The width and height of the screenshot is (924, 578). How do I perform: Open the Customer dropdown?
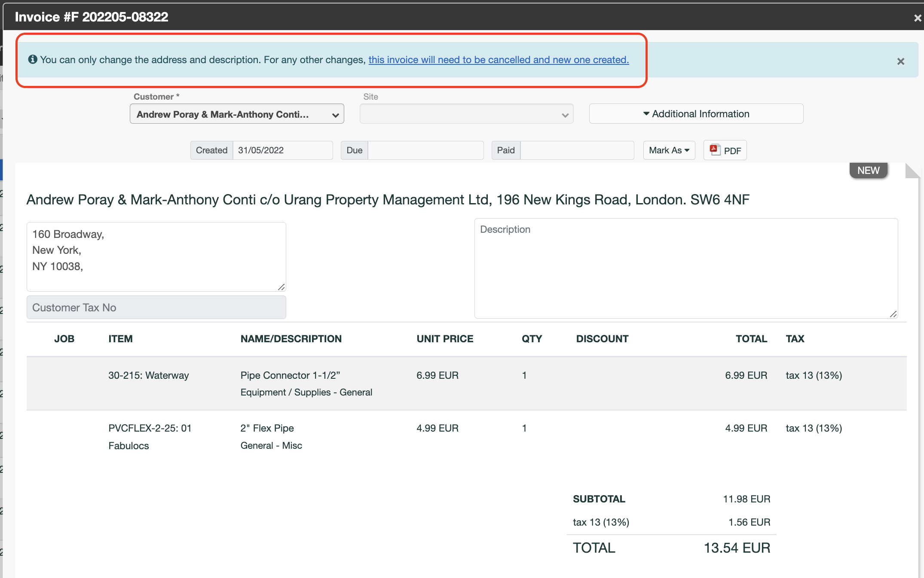pyautogui.click(x=237, y=114)
